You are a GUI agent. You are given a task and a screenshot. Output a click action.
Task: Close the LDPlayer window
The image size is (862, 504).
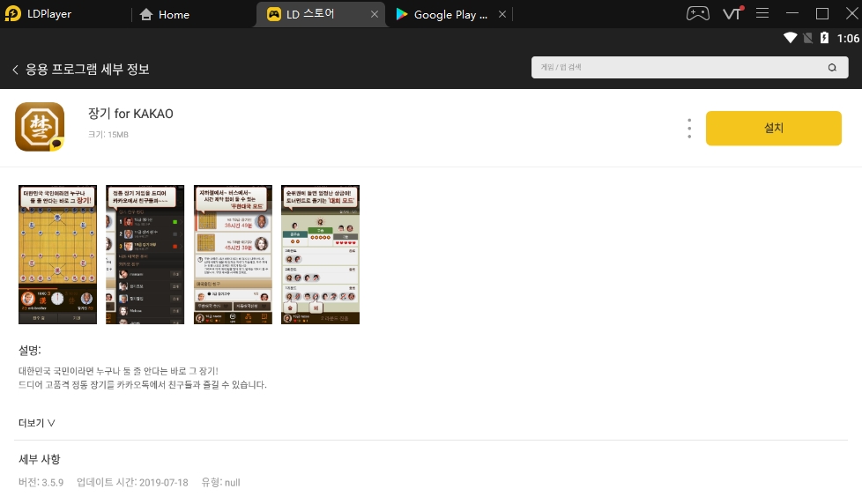851,13
